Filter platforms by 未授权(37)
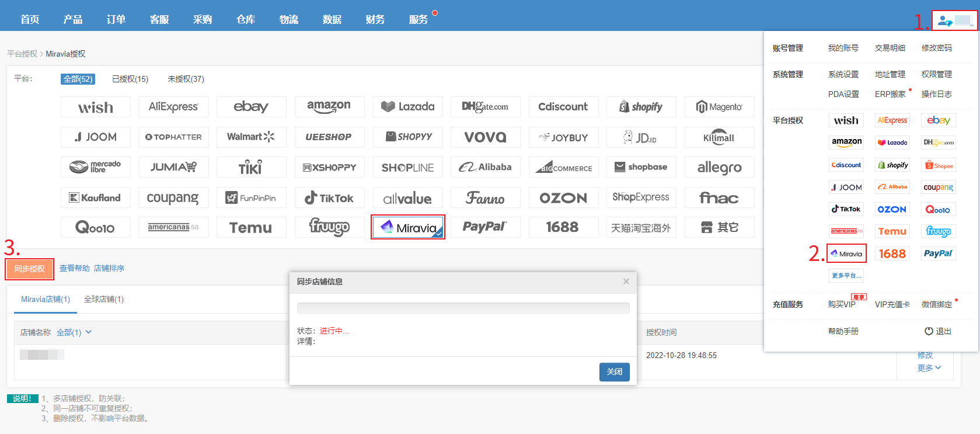The image size is (980, 434). 186,79
